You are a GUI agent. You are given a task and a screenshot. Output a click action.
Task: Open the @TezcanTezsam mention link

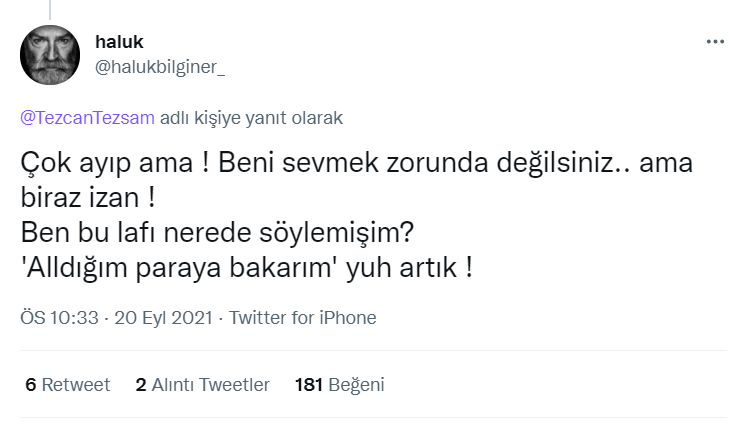[87, 117]
